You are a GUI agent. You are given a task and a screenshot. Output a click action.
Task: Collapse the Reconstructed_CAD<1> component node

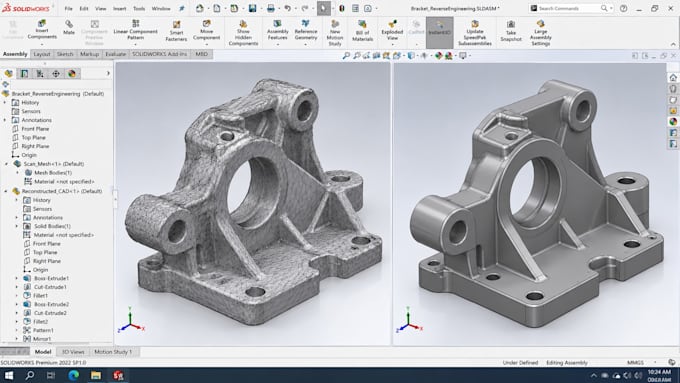(x=6, y=191)
